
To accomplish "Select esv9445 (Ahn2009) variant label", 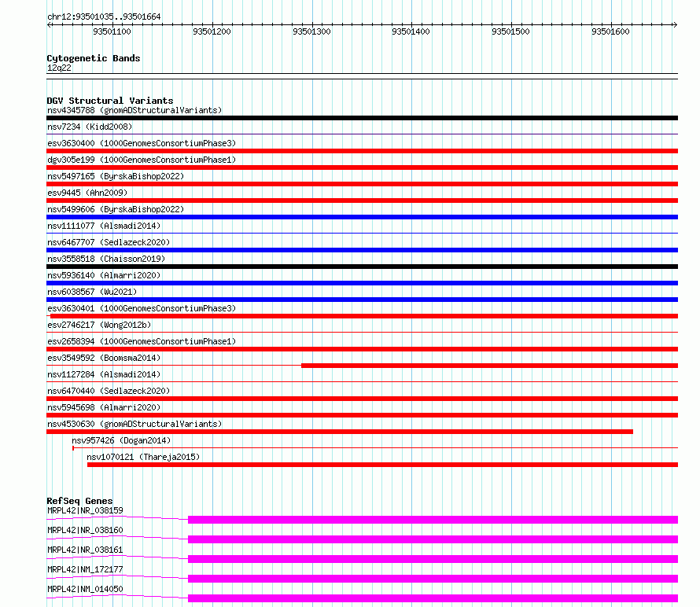I will click(87, 193).
